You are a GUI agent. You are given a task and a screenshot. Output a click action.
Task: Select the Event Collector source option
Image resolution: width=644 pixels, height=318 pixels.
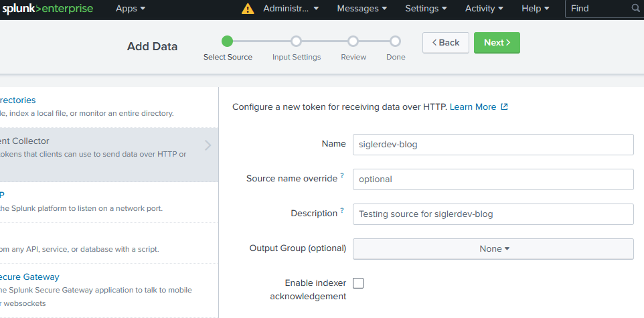pyautogui.click(x=109, y=155)
